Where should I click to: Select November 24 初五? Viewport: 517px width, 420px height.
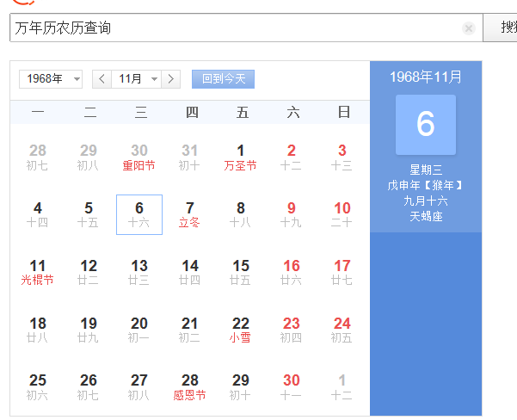(x=342, y=330)
